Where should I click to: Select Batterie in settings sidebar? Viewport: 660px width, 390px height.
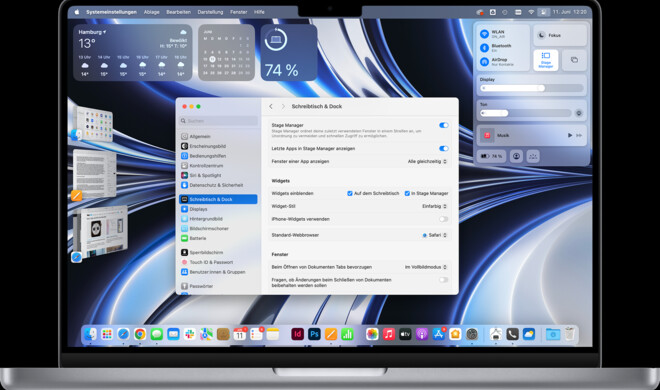coord(218,238)
